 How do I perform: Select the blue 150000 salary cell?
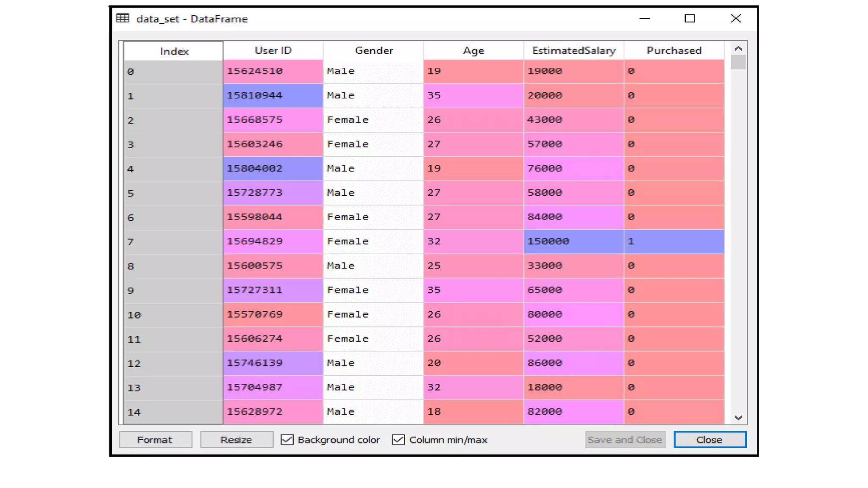pyautogui.click(x=573, y=241)
